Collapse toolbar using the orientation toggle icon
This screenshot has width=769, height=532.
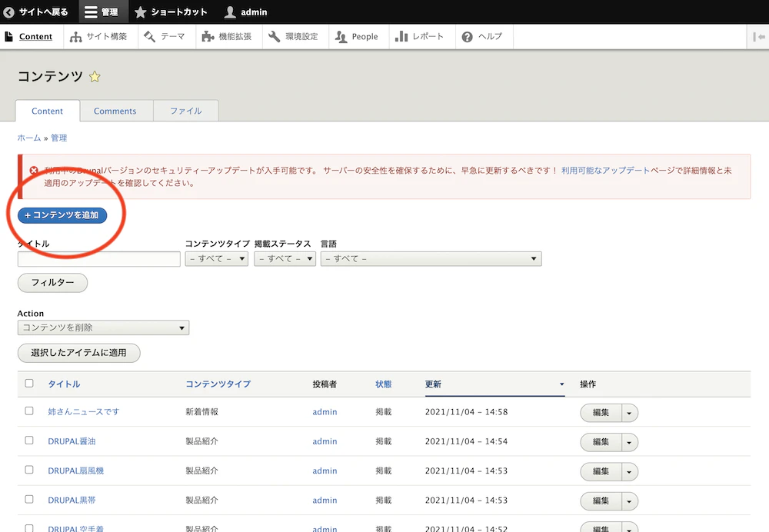click(x=759, y=37)
